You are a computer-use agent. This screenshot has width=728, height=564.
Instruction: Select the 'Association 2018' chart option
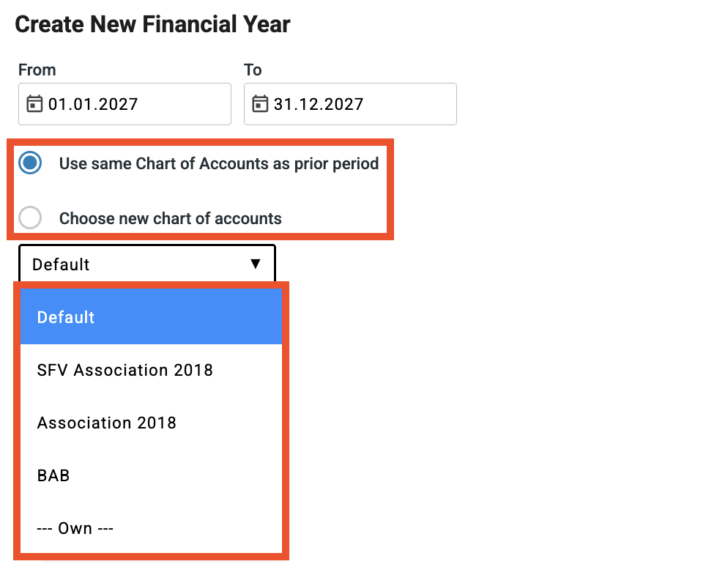[x=107, y=423]
